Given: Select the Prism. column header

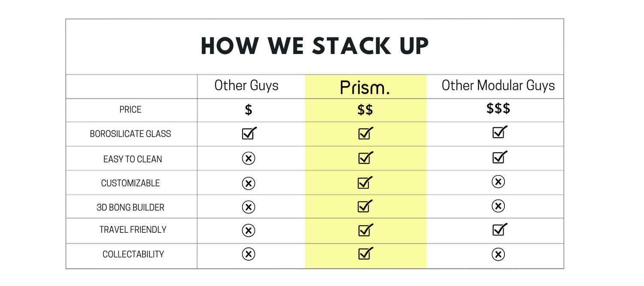Looking at the screenshot, I should coord(365,87).
